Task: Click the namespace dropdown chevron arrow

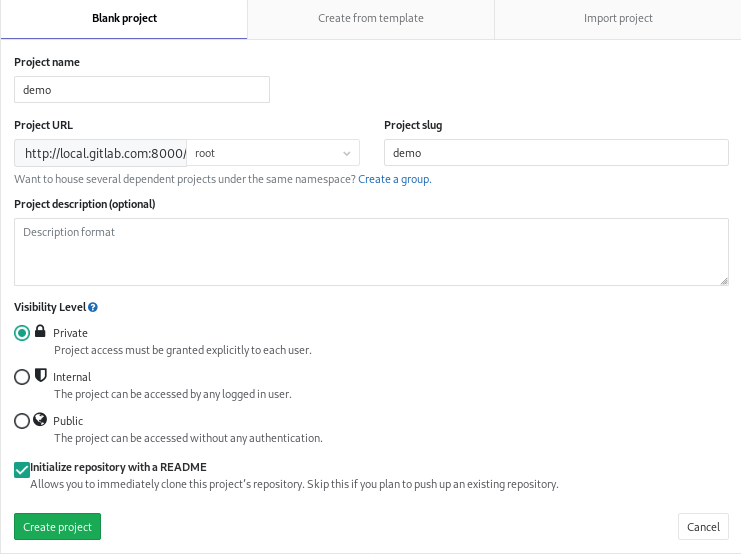Action: click(347, 153)
